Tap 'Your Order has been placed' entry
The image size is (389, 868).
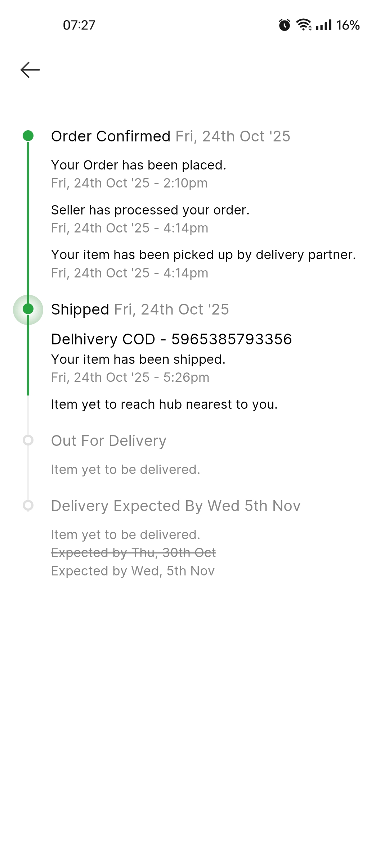pyautogui.click(x=139, y=165)
